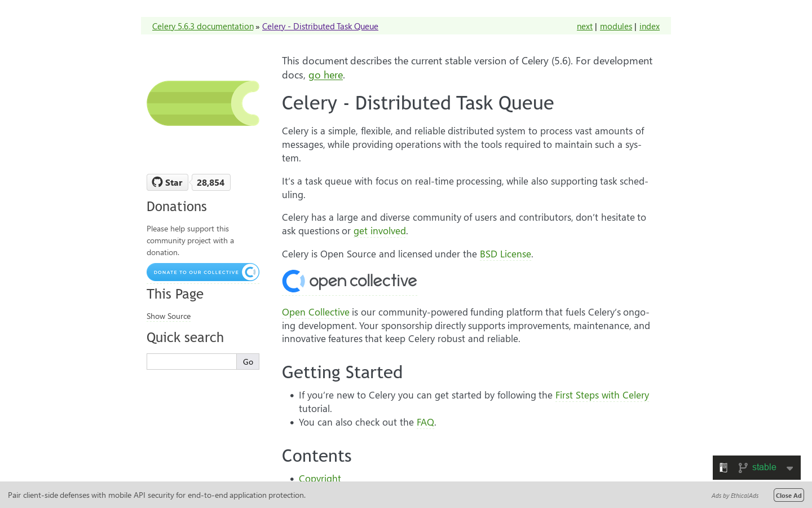Open the Copyright contents link
This screenshot has height=508, width=812.
click(x=320, y=478)
